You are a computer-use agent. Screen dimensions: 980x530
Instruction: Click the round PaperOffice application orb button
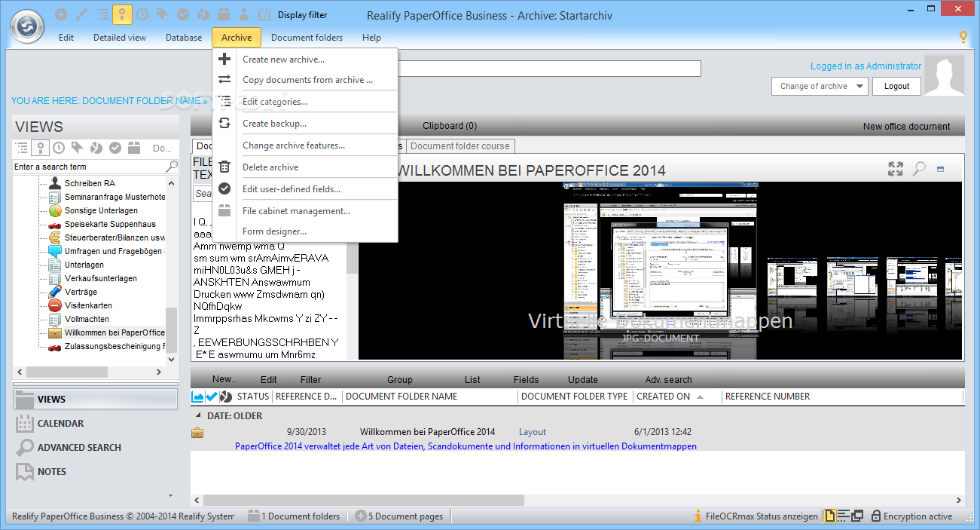tap(28, 26)
